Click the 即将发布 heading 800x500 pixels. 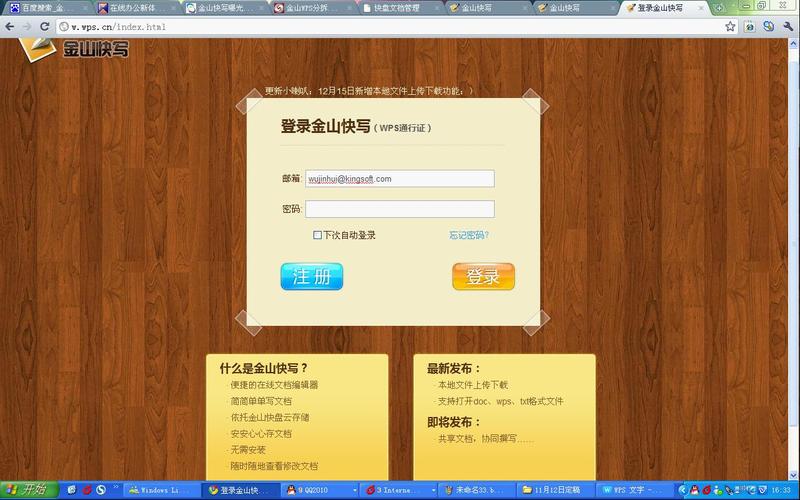pos(454,422)
